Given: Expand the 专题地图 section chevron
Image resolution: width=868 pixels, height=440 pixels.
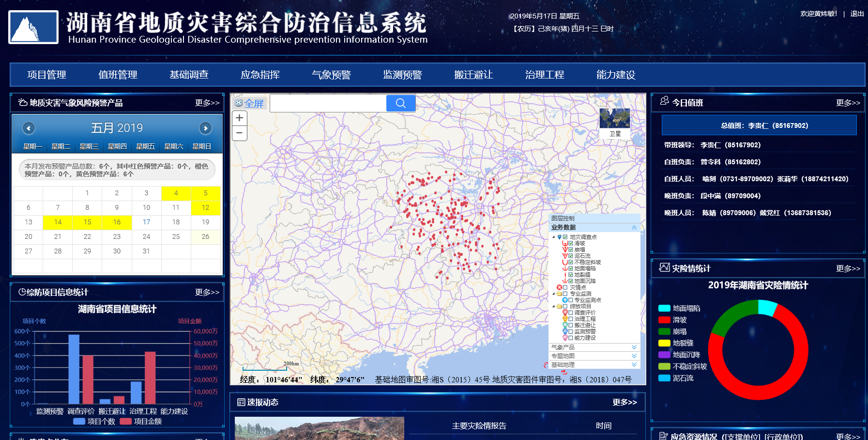Looking at the screenshot, I should click(x=634, y=355).
